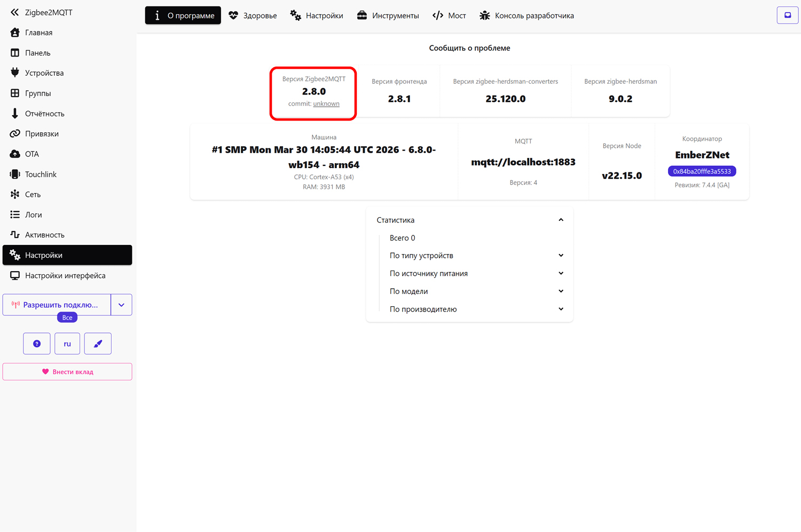801x532 pixels.
Task: Click Сообщить о проблеме link
Action: [469, 48]
